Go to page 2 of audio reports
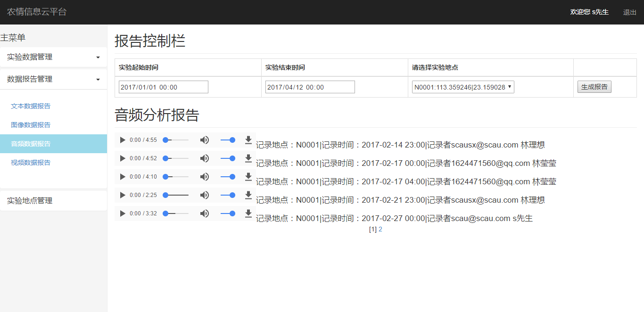Image resolution: width=644 pixels, height=312 pixels. 380,230
